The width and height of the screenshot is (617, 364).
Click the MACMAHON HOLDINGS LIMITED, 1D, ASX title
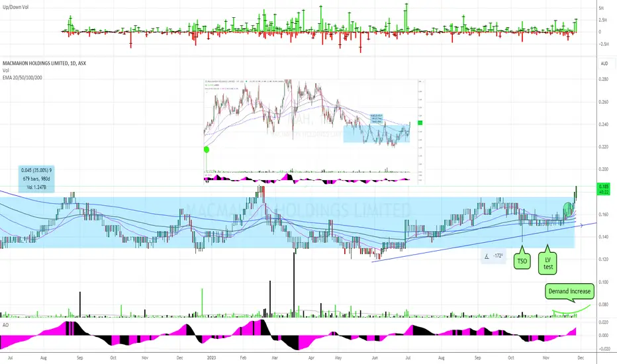point(44,63)
